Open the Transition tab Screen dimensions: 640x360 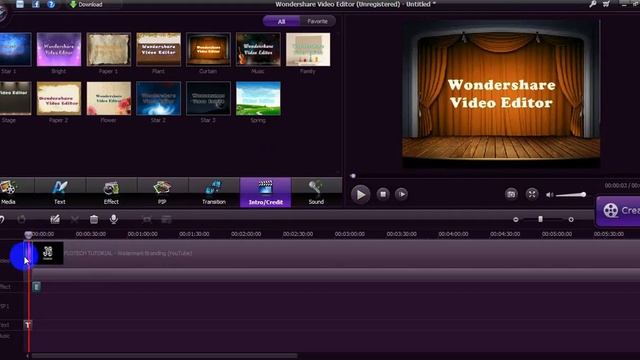click(214, 193)
